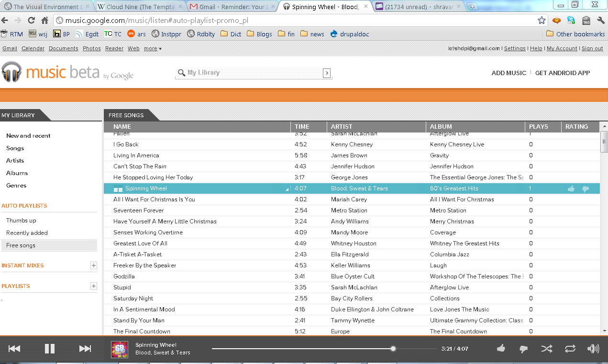Add a new playlist with plus icon
Image resolution: width=608 pixels, height=364 pixels.
[94, 286]
